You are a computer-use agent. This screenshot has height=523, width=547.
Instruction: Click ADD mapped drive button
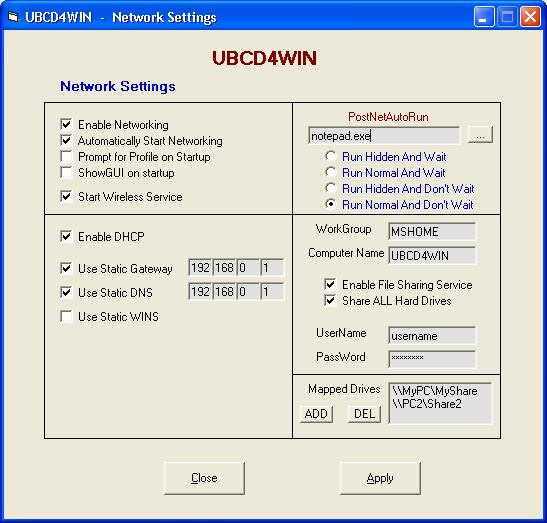point(316,414)
